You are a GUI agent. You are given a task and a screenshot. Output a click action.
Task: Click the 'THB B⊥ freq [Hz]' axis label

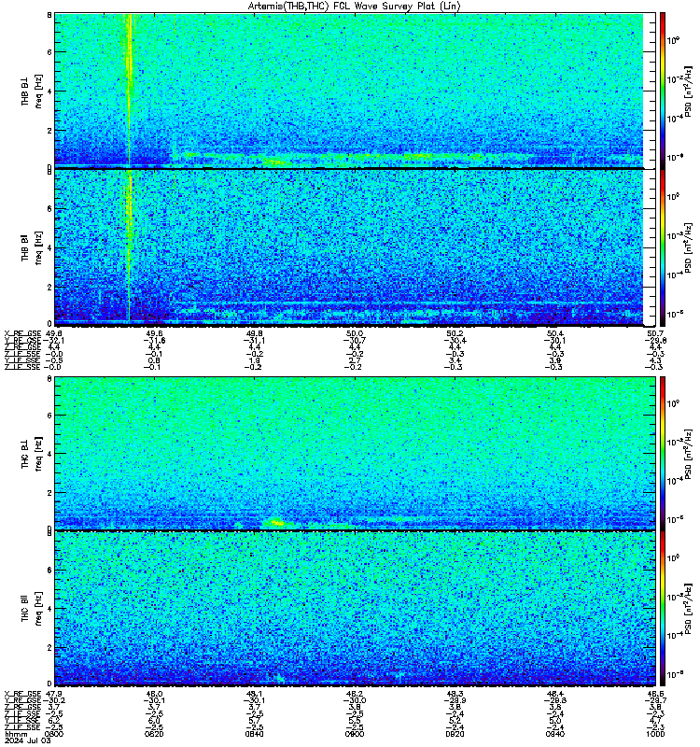point(32,91)
